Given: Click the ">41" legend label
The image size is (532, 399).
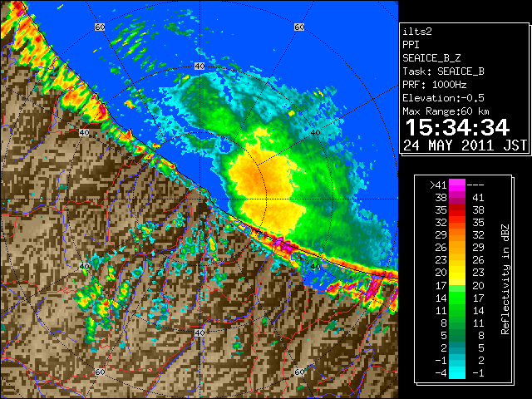Looking at the screenshot, I should (438, 185).
